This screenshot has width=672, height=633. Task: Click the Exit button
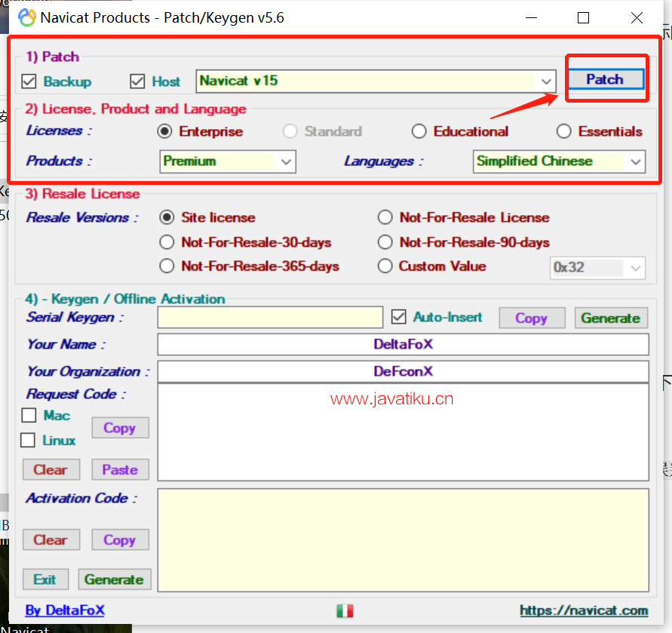point(45,579)
